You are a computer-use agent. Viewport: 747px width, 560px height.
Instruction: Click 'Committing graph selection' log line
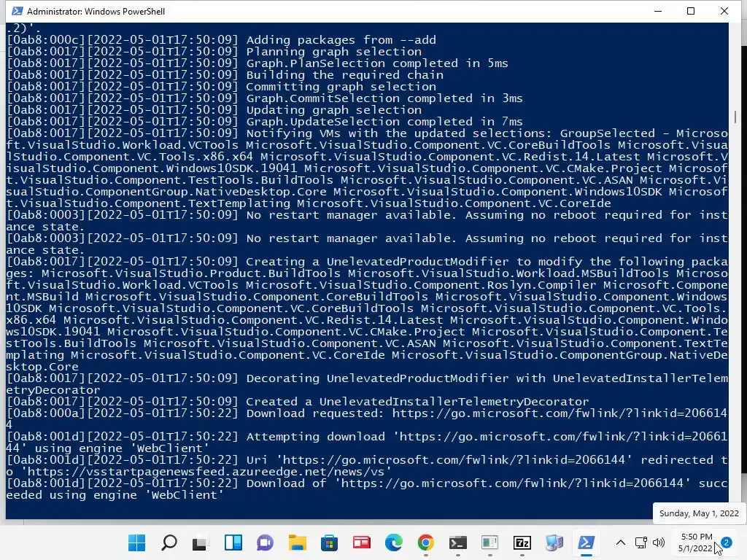(222, 87)
